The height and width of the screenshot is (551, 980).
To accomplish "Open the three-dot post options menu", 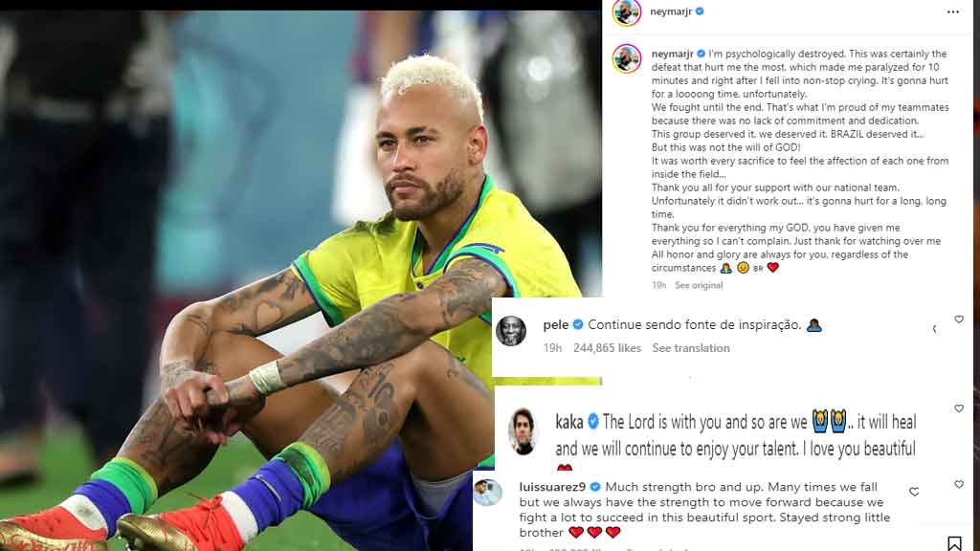I will 952,11.
